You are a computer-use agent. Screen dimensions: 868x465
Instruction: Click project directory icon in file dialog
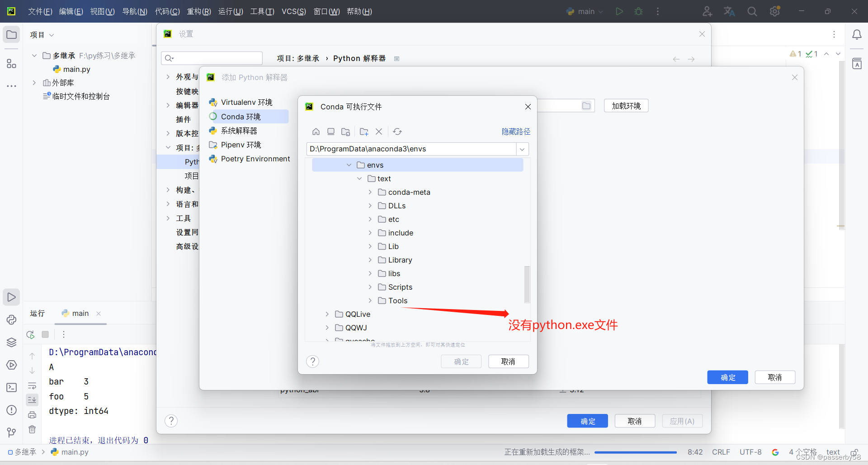coord(346,132)
